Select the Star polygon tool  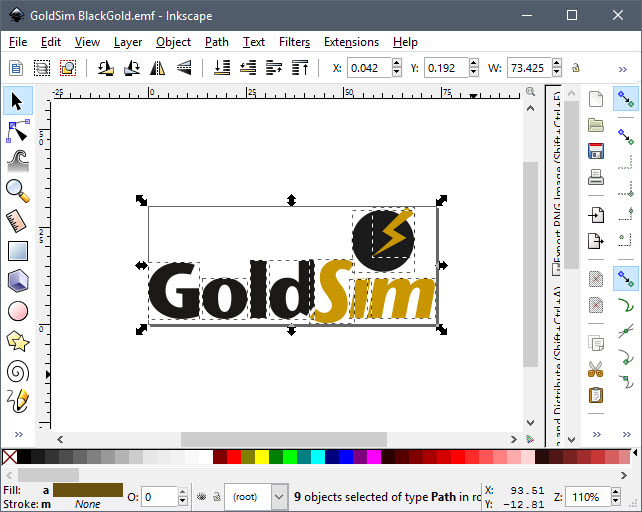[18, 341]
